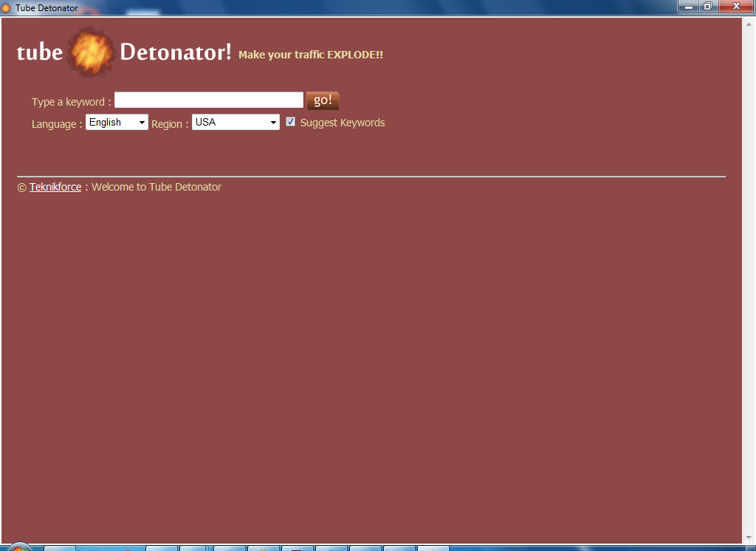Click the 'Welcome to Tube Detonator' status text

pyautogui.click(x=157, y=187)
